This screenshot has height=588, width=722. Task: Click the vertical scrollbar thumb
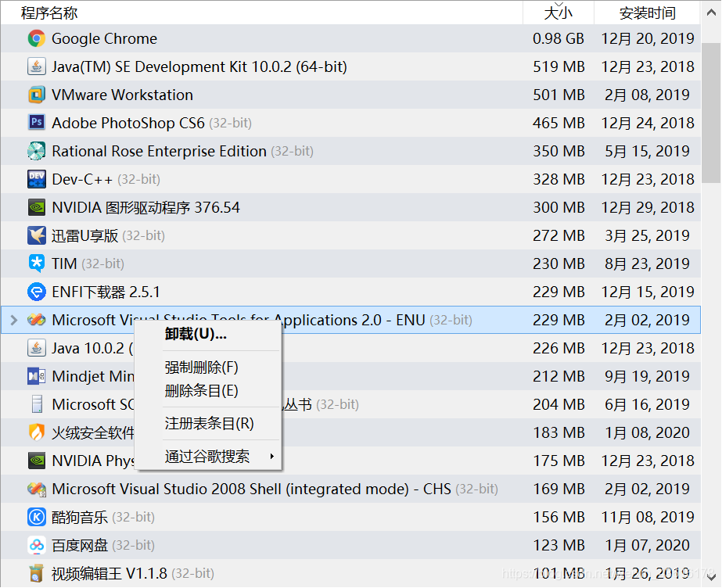711,113
